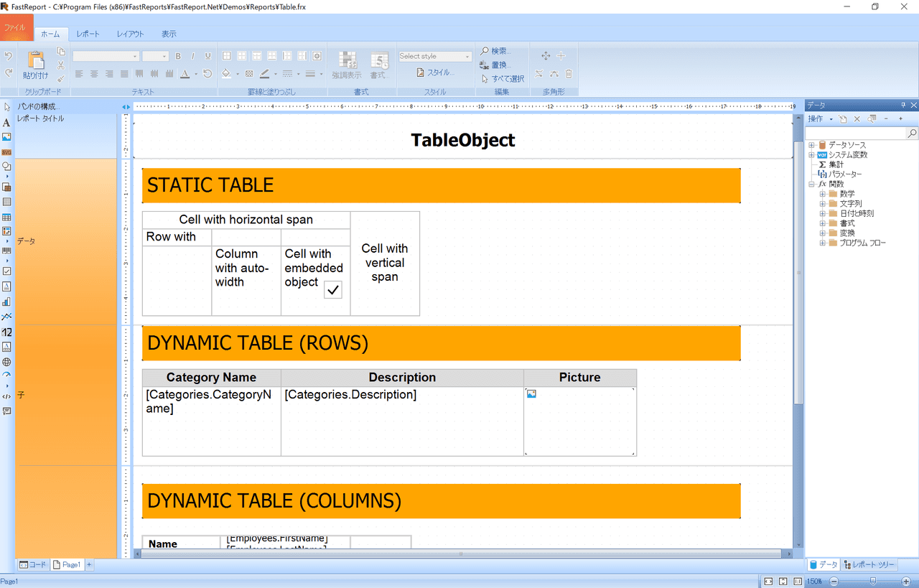Open the コード tab at bottom

tap(32, 565)
